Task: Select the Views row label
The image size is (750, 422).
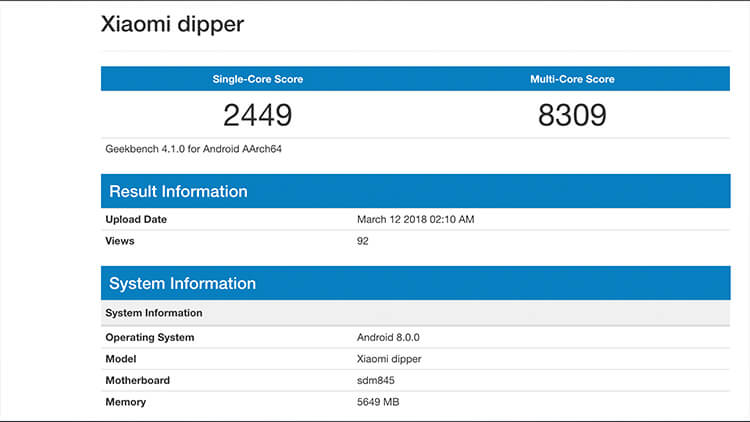Action: pos(119,241)
